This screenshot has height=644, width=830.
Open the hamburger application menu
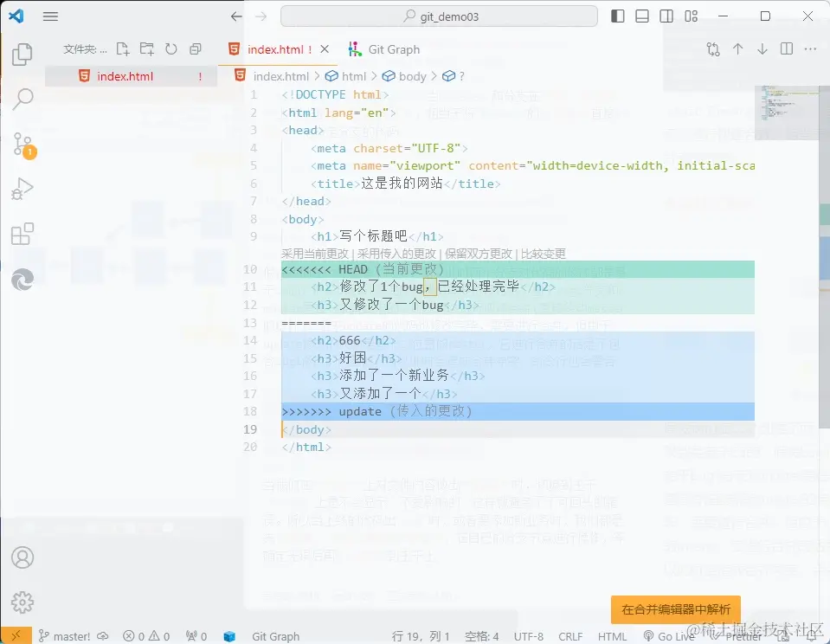[50, 16]
